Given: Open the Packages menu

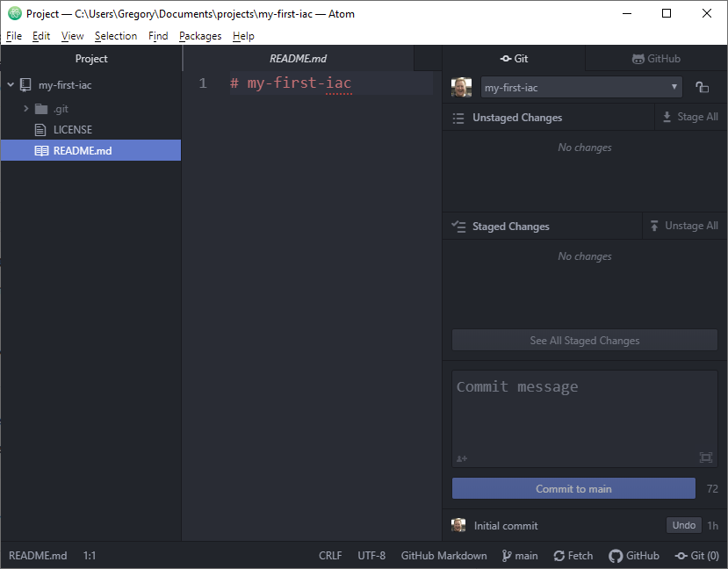Looking at the screenshot, I should pyautogui.click(x=200, y=36).
